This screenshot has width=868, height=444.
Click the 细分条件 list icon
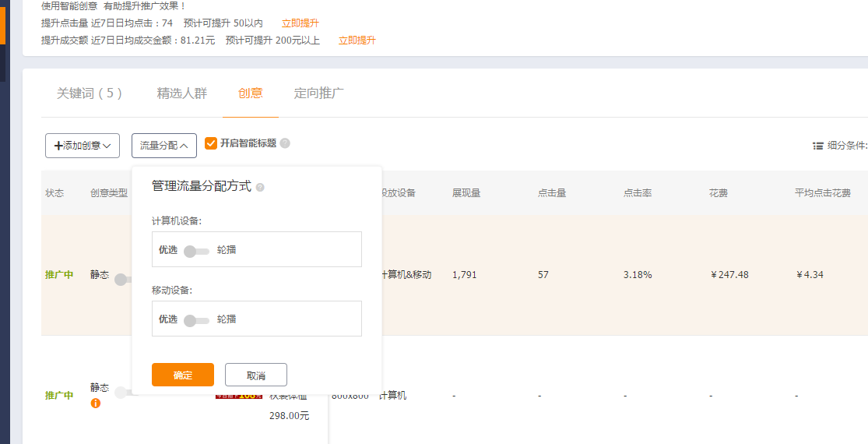818,146
